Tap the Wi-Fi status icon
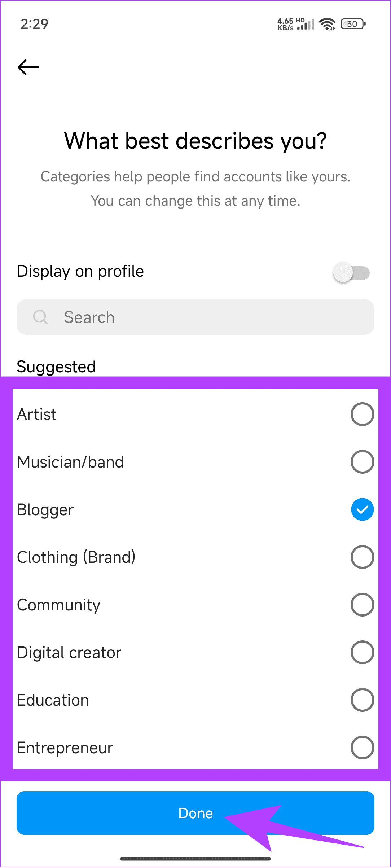The width and height of the screenshot is (391, 868). pyautogui.click(x=328, y=24)
